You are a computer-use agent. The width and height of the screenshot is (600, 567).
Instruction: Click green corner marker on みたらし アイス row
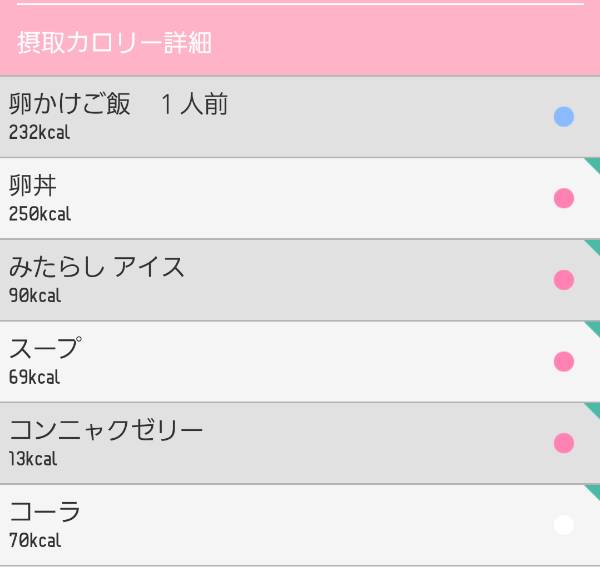(594, 246)
